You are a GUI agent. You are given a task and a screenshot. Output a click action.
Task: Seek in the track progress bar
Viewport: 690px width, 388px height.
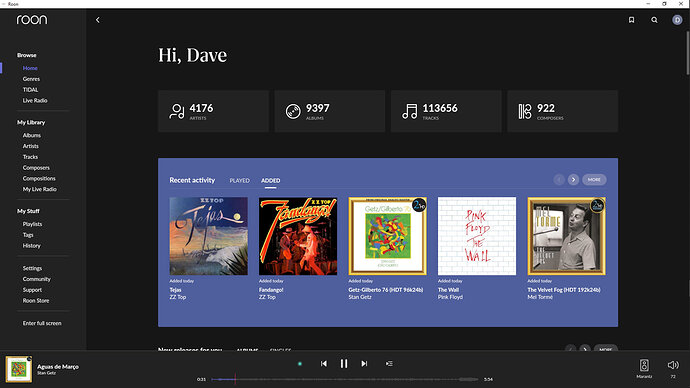pyautogui.click(x=345, y=379)
